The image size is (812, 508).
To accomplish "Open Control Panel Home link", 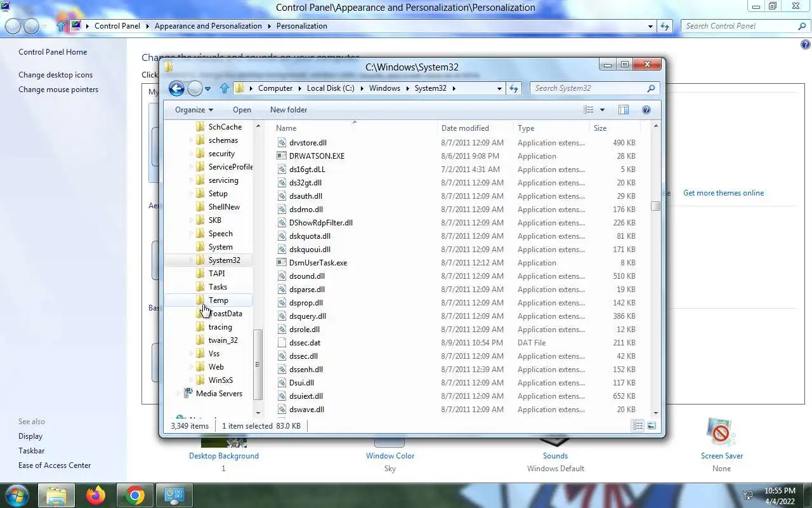I will [53, 52].
